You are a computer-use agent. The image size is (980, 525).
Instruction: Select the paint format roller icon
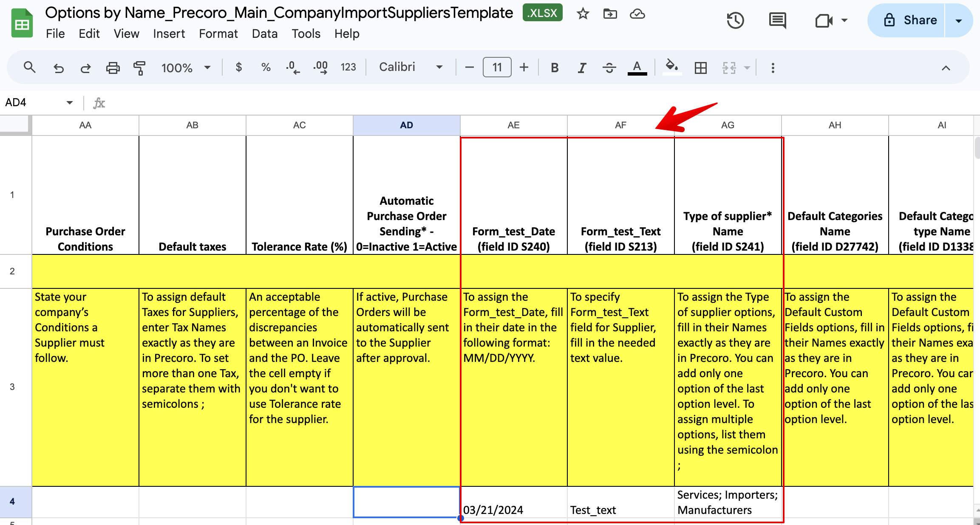point(139,68)
